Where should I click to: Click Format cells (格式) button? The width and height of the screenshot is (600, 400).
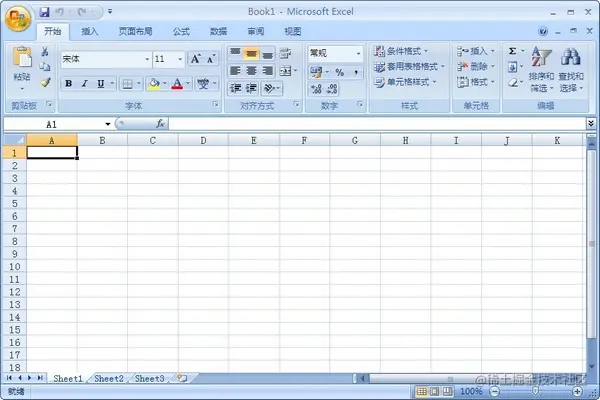476,82
